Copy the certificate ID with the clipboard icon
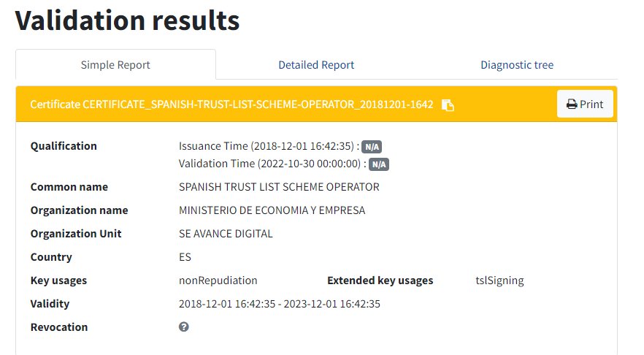644x355 pixels. click(x=448, y=105)
